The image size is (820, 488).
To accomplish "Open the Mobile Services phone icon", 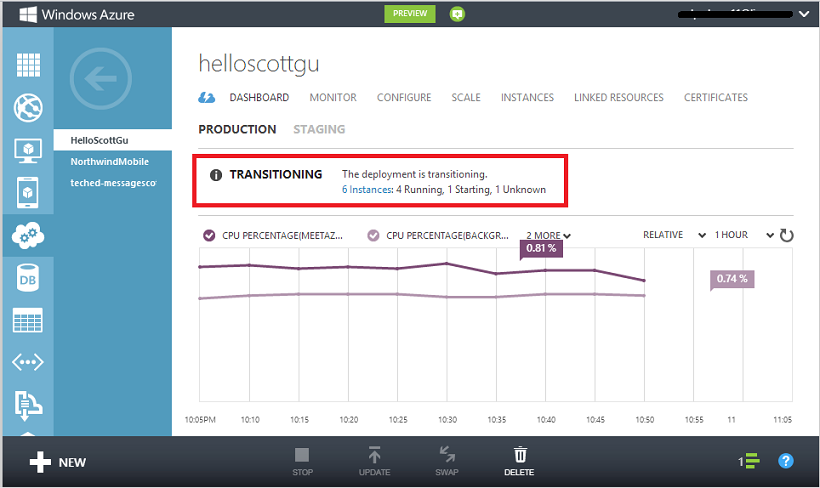I will (x=28, y=193).
